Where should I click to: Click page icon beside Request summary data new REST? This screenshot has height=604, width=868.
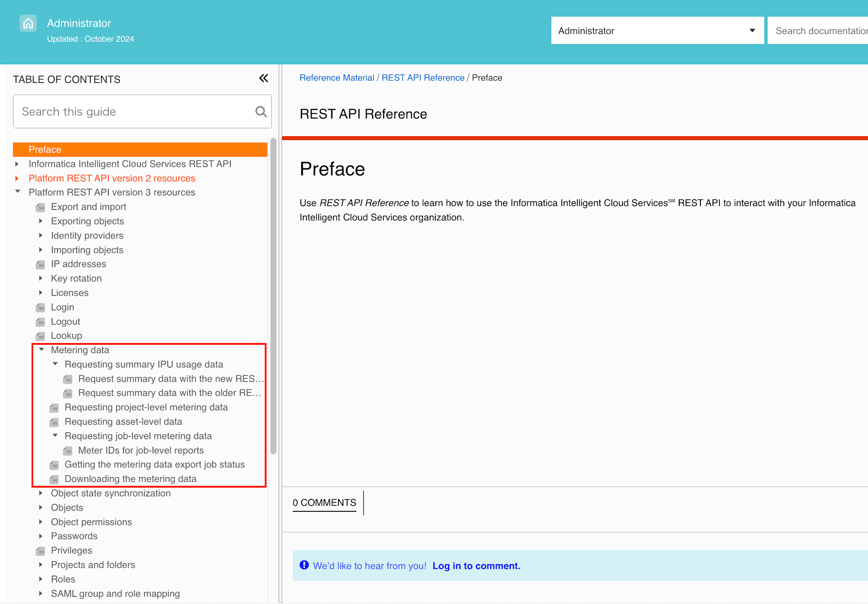pos(68,379)
